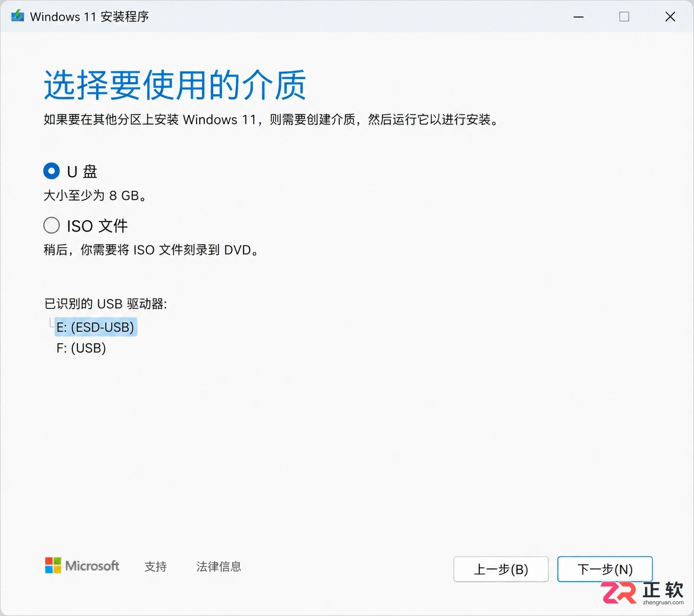Minimize the setup window

pos(578,17)
